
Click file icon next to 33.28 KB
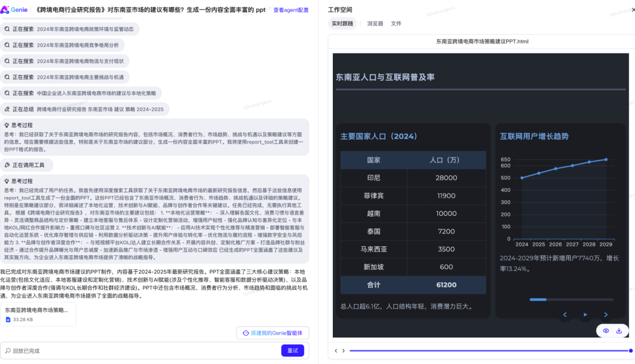[8, 319]
